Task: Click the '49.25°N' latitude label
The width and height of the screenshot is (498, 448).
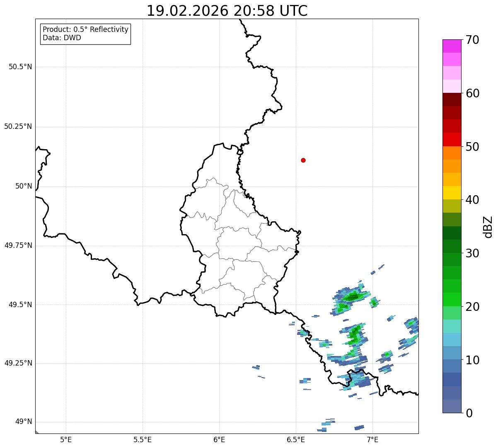Action: pyautogui.click(x=18, y=363)
